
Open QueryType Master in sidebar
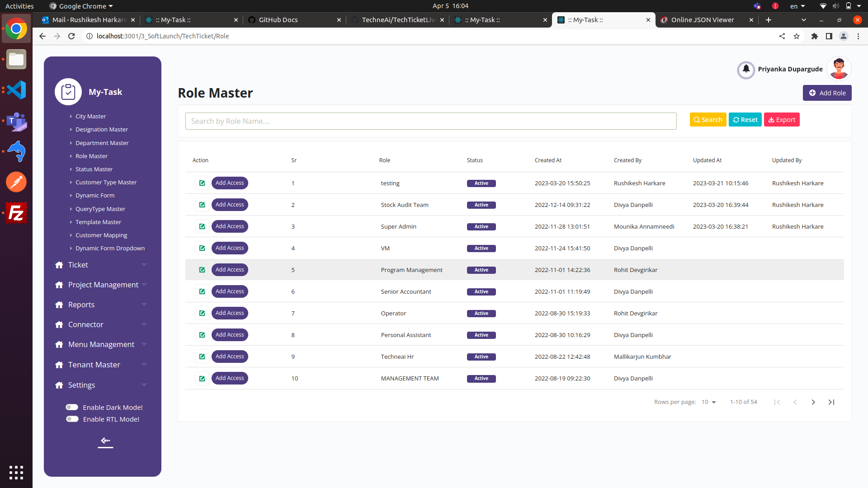pos(100,209)
